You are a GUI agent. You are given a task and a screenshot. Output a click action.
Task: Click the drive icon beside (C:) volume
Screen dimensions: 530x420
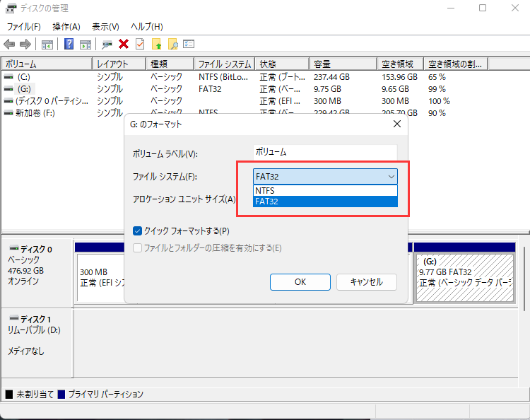(x=8, y=77)
